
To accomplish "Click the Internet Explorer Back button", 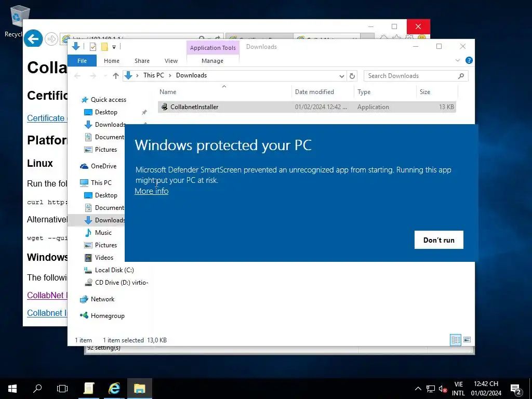I will 33,39.
